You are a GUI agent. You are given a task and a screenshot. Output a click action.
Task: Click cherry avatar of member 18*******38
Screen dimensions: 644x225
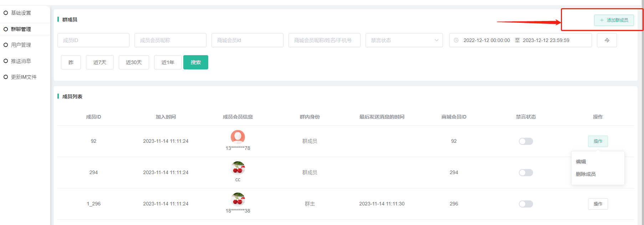point(238,200)
